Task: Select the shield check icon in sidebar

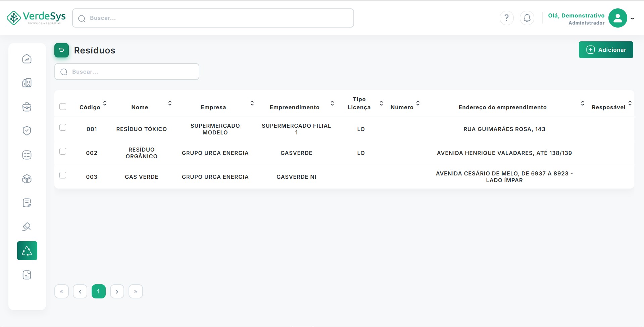Action: [27, 131]
